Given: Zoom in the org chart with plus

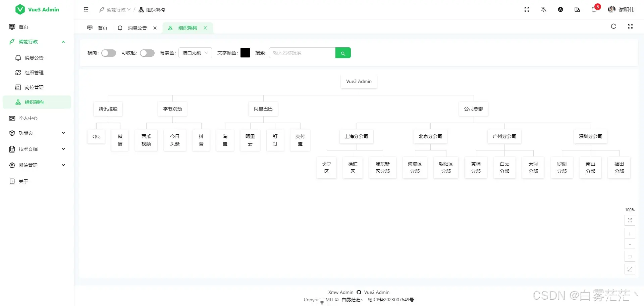Looking at the screenshot, I should tap(630, 234).
